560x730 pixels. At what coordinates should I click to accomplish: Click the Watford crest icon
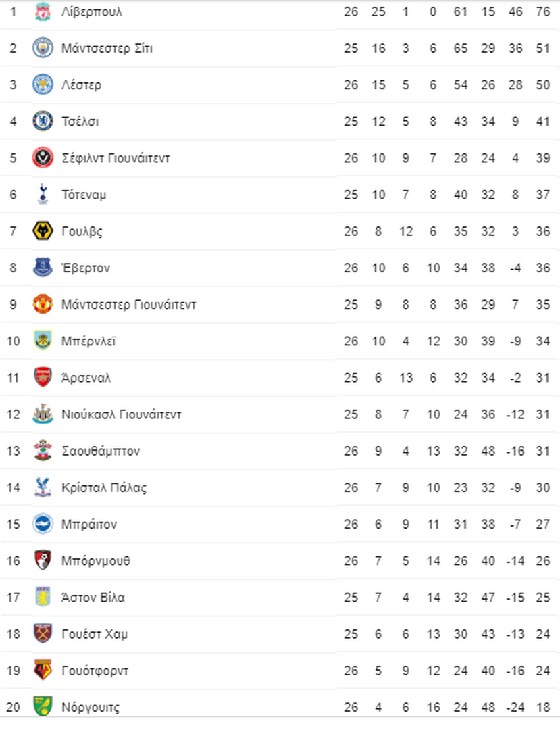click(43, 670)
